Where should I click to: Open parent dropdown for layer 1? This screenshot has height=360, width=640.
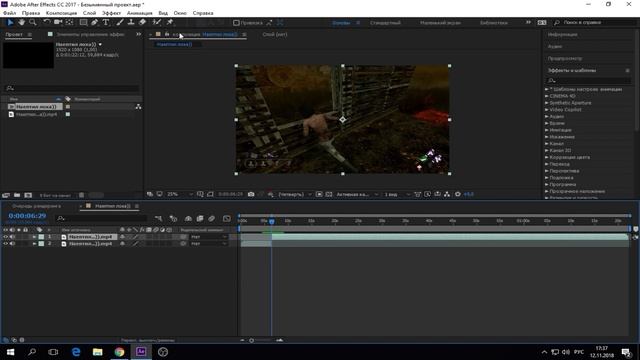tap(209, 237)
